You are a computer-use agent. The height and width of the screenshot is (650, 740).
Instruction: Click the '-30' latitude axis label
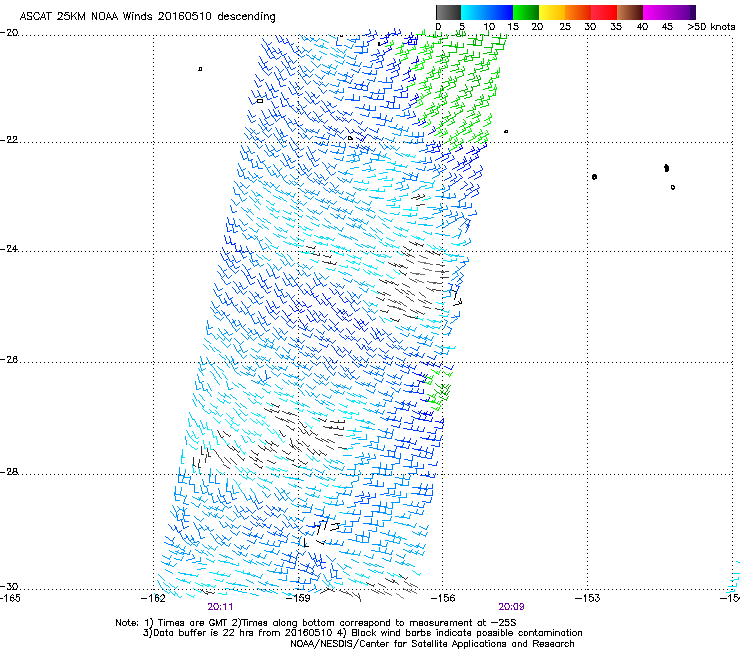tap(9, 586)
